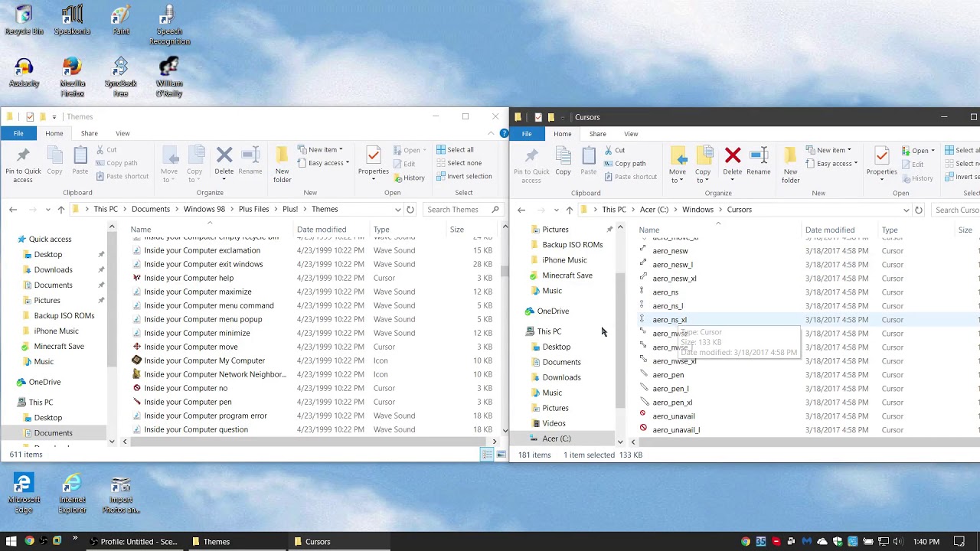Select Microsoft Edge desktop icon
The image size is (980, 551).
pos(24,494)
